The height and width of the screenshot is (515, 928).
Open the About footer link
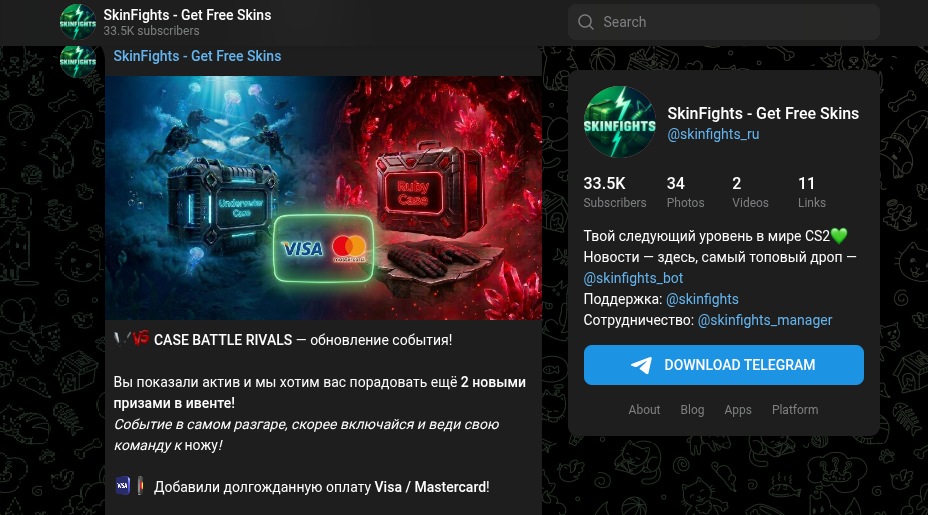[x=644, y=410]
